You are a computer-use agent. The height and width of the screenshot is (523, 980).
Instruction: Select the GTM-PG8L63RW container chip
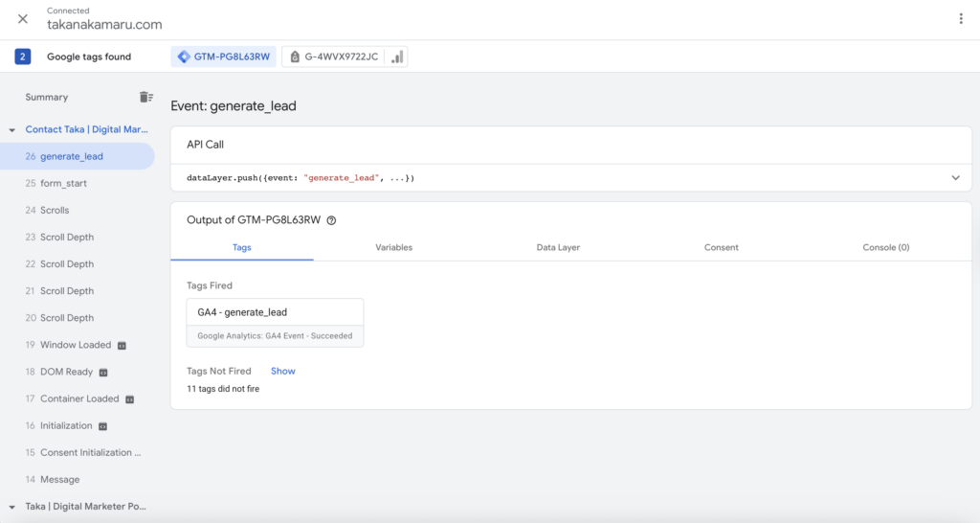224,57
